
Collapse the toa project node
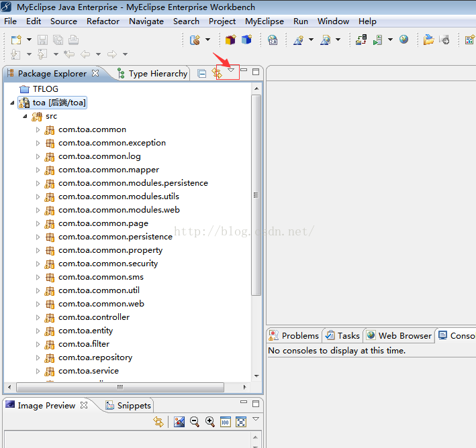tap(12, 103)
